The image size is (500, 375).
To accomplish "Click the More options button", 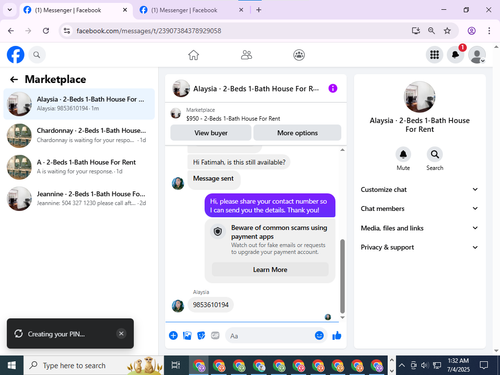I will tap(297, 133).
